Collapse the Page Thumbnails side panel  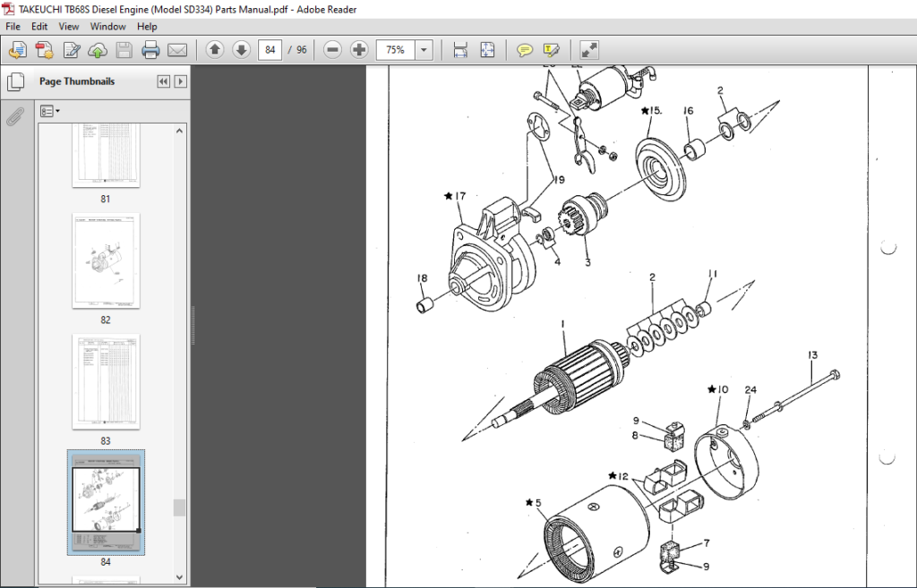(x=163, y=81)
